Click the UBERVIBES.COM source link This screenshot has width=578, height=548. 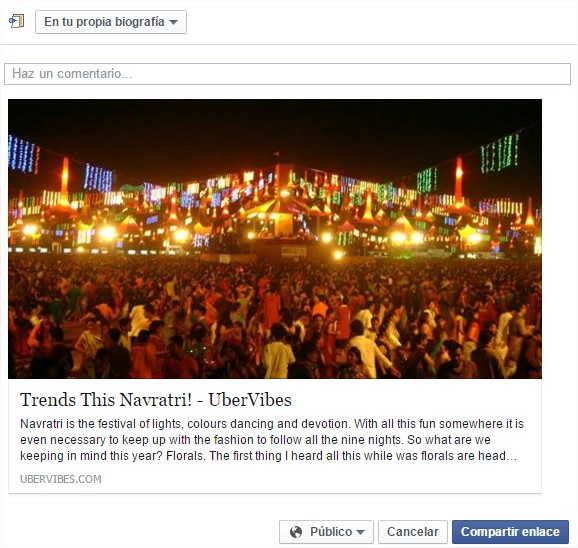pos(60,479)
